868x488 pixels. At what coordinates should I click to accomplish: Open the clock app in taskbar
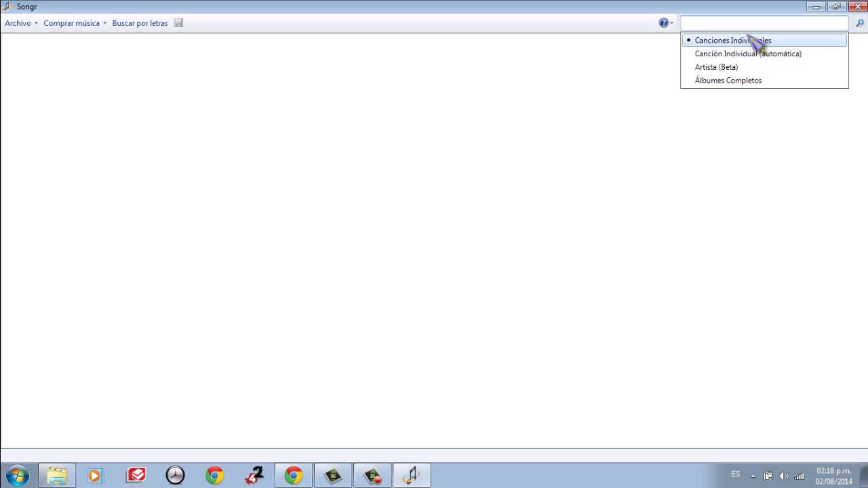175,476
